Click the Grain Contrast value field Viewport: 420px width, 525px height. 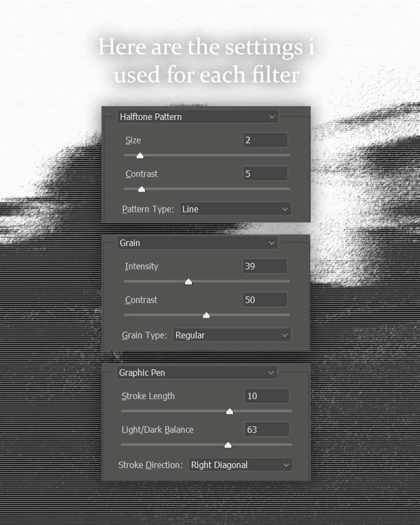[x=265, y=300]
